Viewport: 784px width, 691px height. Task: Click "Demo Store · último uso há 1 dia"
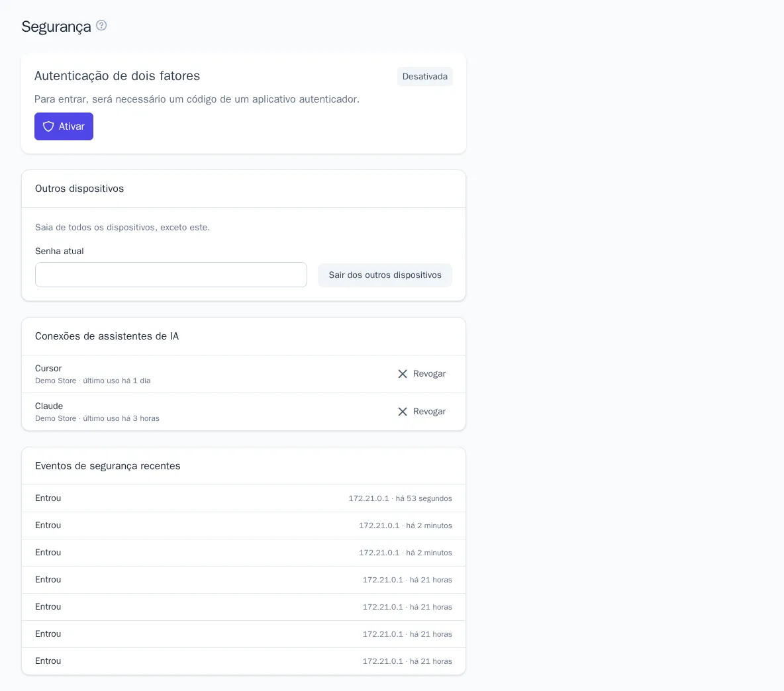(93, 381)
